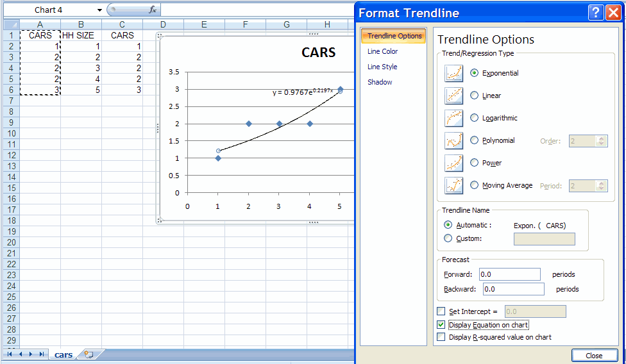Click the Linear trendline type icon

[x=453, y=96]
